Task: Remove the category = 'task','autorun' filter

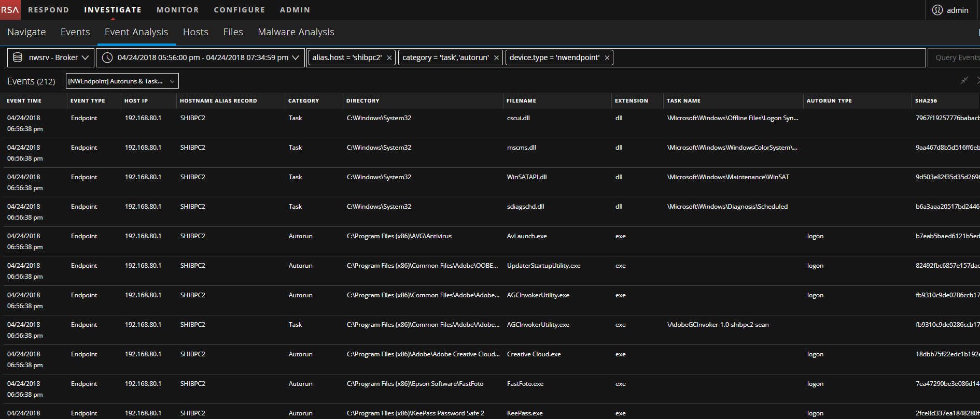Action: [x=496, y=57]
